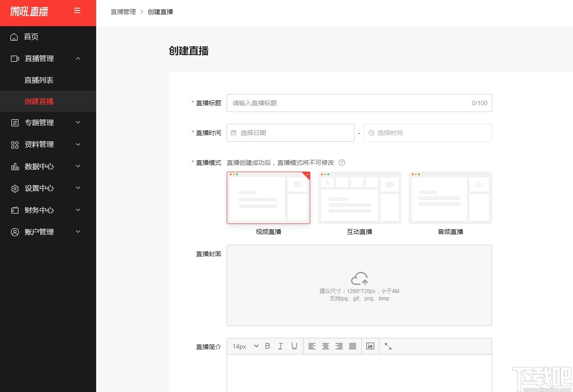
Task: Click the wallet icon beside 财务中心
Action: [x=14, y=210]
